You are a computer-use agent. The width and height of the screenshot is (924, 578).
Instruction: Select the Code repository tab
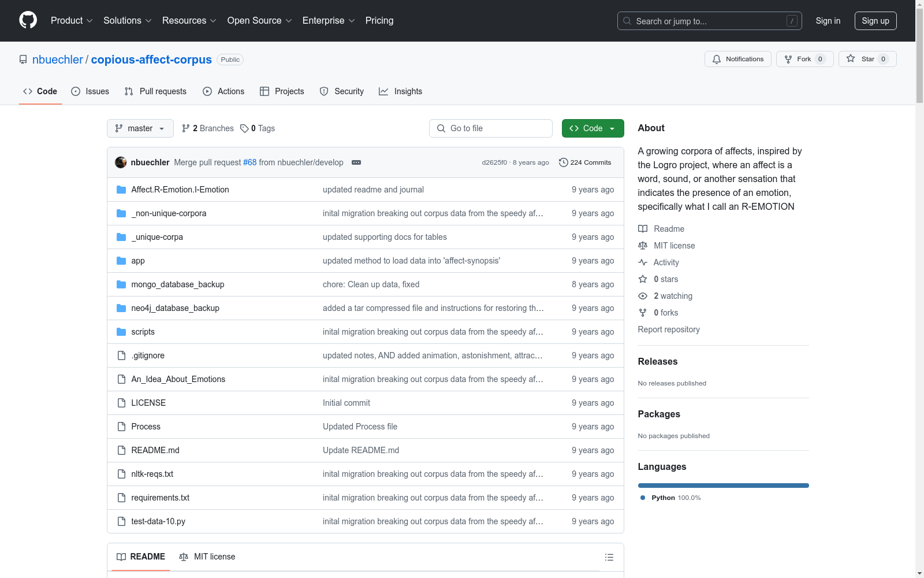[x=40, y=91]
